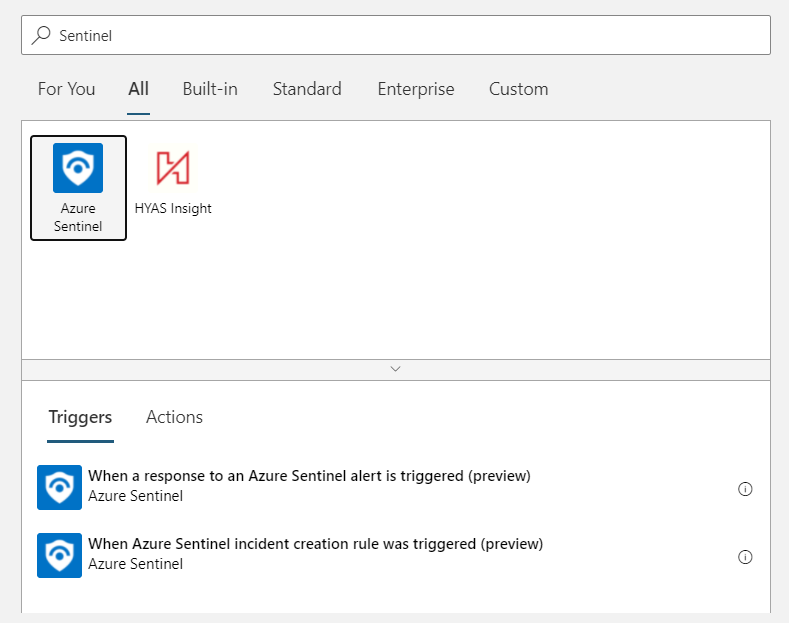The width and height of the screenshot is (789, 623).
Task: Pick "When Azure Sentinel incident creation rule was triggered"
Action: tap(315, 544)
